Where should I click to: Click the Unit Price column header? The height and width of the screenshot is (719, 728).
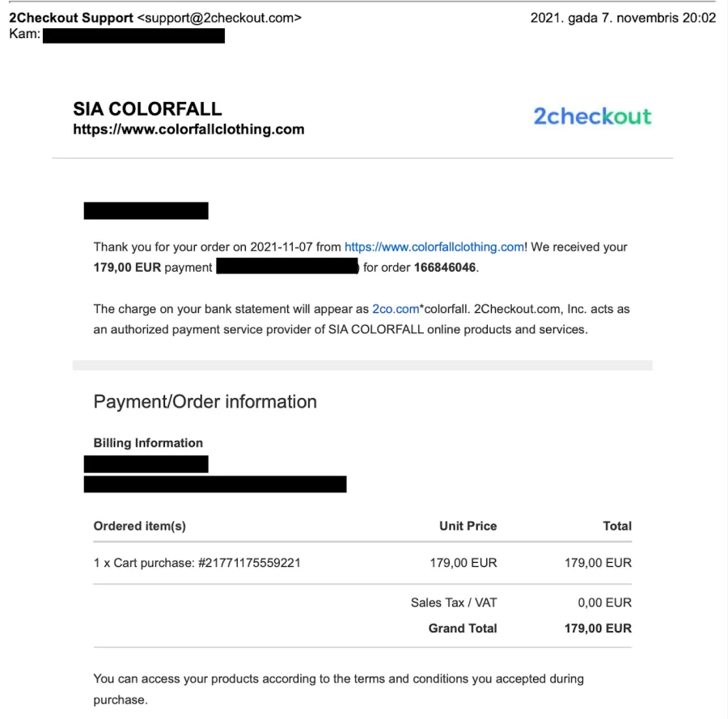pyautogui.click(x=468, y=526)
